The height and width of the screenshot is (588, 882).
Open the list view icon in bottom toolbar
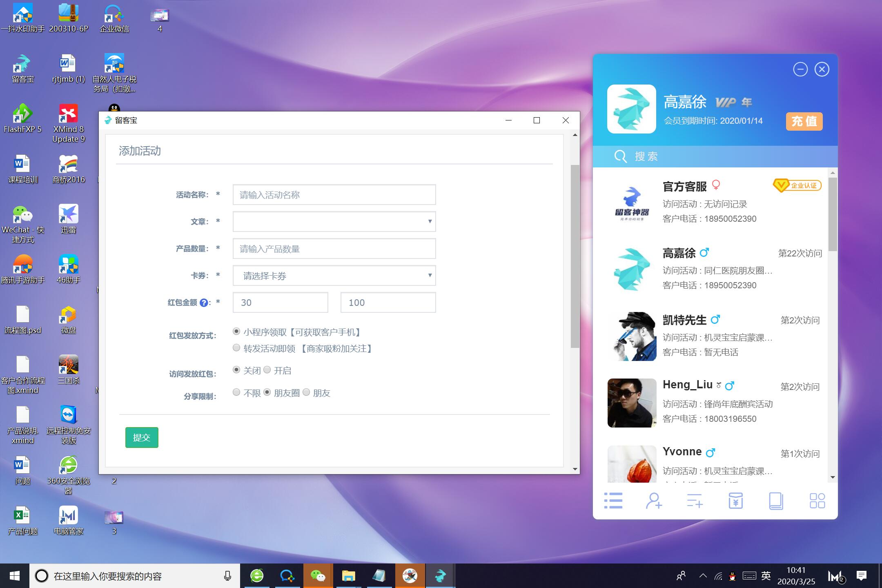click(613, 501)
